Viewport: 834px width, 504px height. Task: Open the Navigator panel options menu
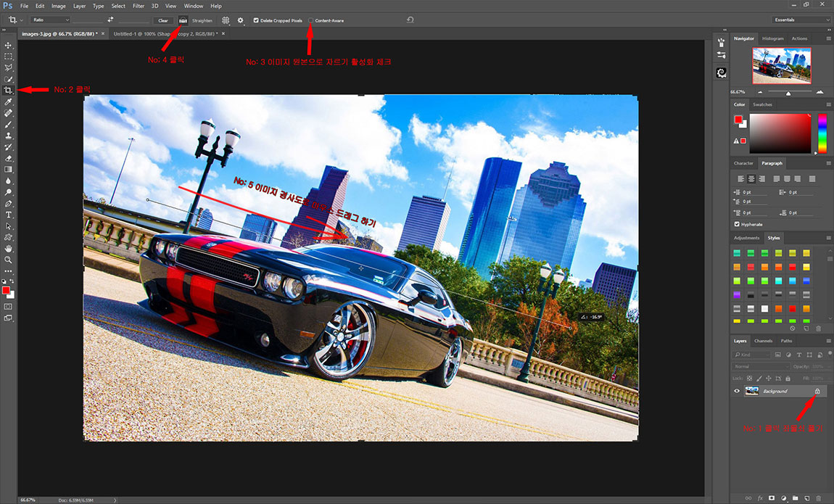828,38
